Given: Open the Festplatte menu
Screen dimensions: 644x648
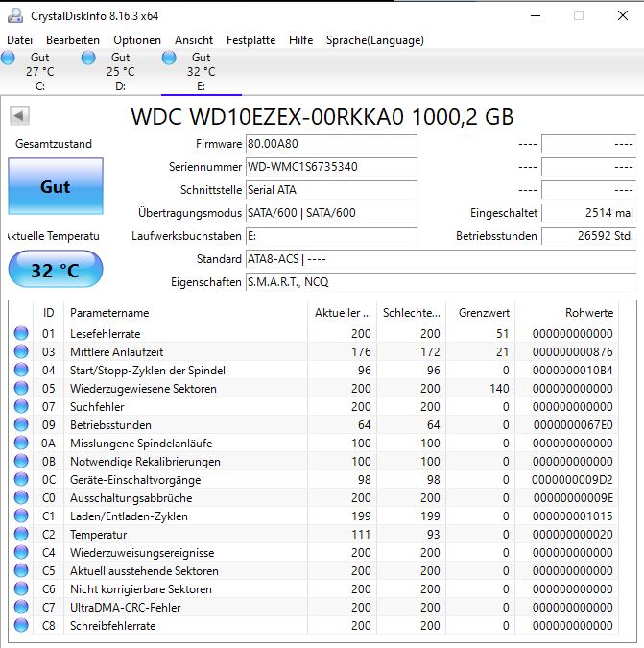Looking at the screenshot, I should (x=250, y=40).
